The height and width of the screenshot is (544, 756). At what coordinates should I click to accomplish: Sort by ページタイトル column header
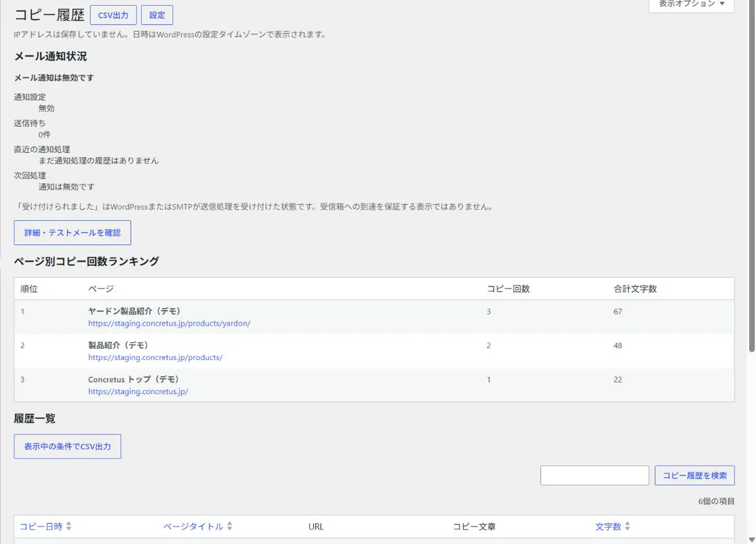(193, 526)
